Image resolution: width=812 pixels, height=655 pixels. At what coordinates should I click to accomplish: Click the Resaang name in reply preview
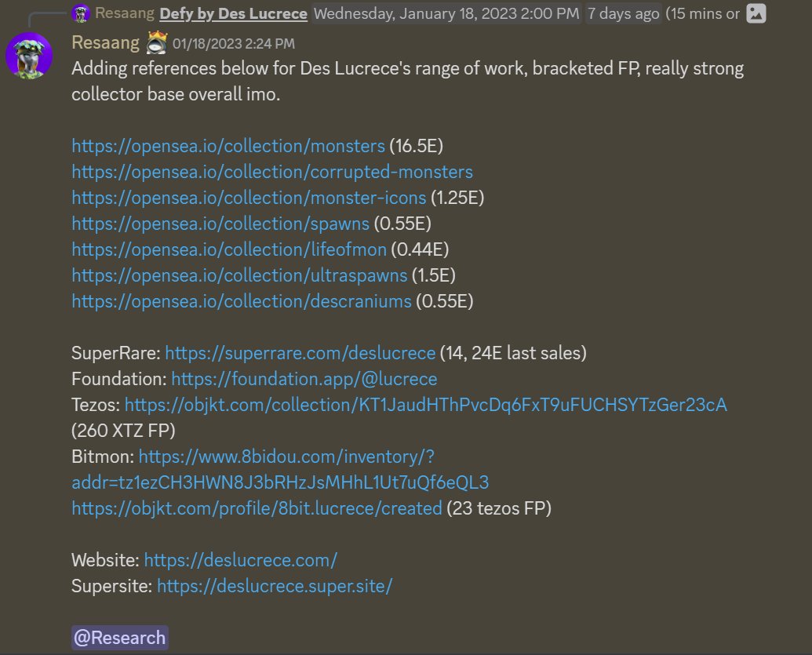[x=125, y=13]
